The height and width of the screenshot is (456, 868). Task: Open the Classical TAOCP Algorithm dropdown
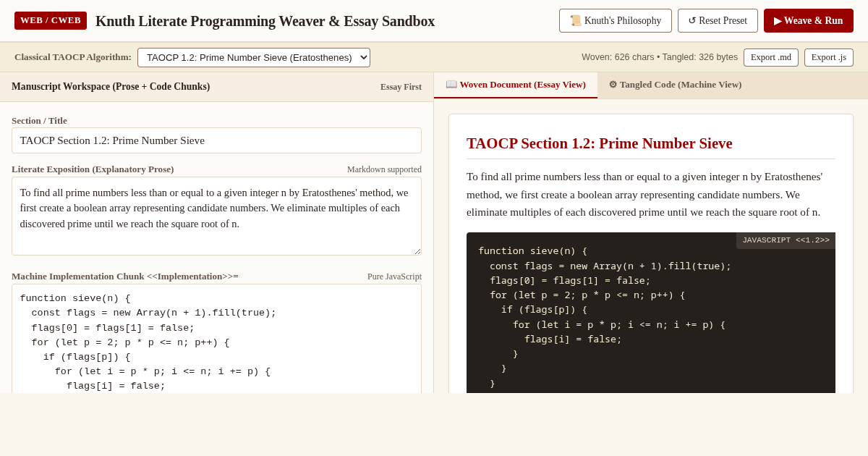click(x=254, y=57)
